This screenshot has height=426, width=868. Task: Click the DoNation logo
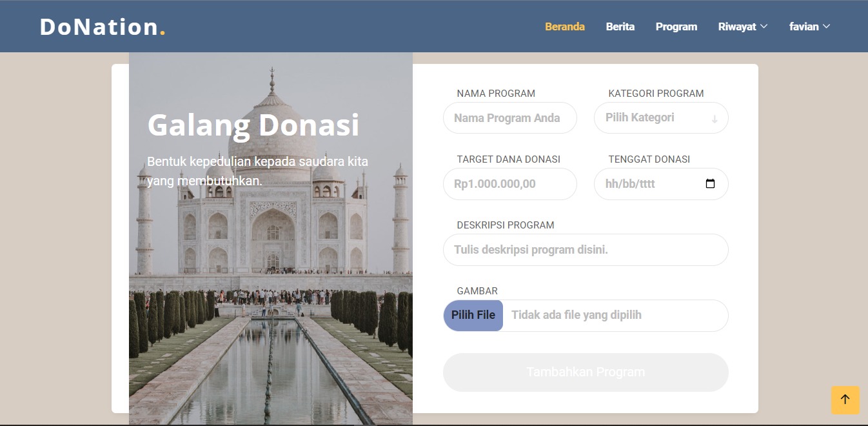103,26
